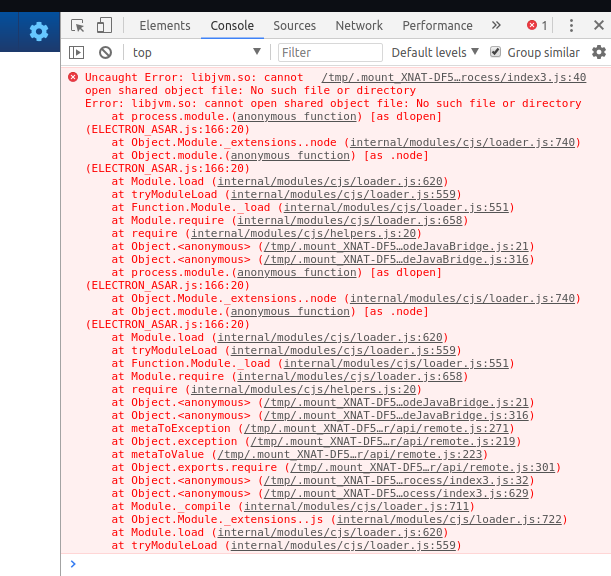Activate the inspect element picker
Image resolution: width=611 pixels, height=576 pixels.
(77, 26)
